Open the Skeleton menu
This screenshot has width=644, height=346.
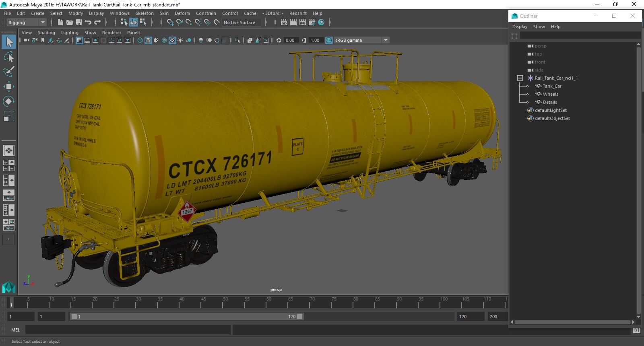click(144, 13)
